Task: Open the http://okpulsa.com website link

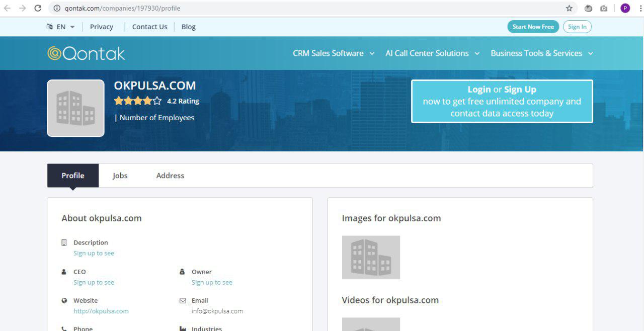Action: click(101, 311)
